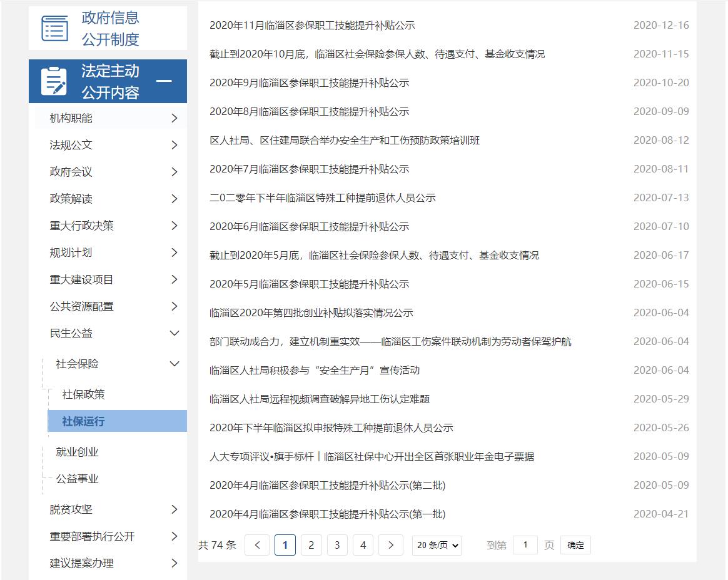Screen dimensions: 728x580
Task: Collapse the 民生公益 section
Action: point(174,333)
